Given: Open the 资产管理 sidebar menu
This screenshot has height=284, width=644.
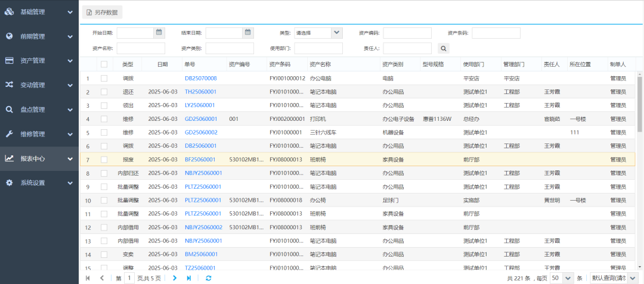Looking at the screenshot, I should pyautogui.click(x=39, y=60).
